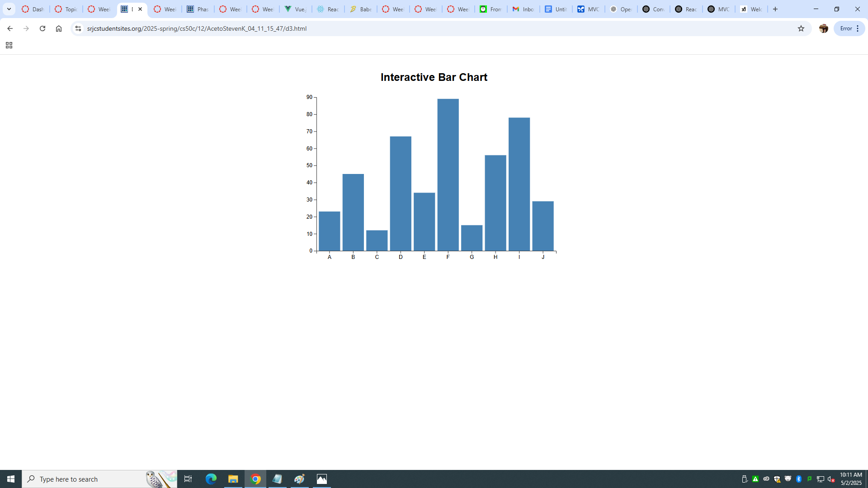Expand the tab search dropdown arrow

9,9
